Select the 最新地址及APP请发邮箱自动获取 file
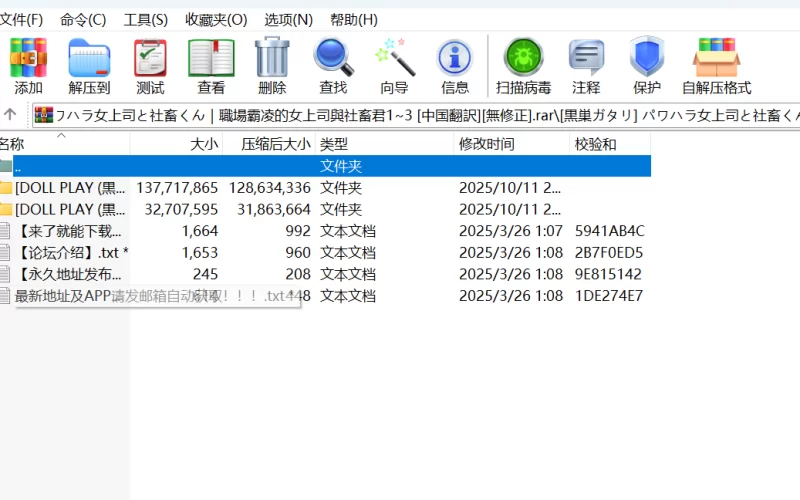This screenshot has width=800, height=500. (x=326, y=295)
